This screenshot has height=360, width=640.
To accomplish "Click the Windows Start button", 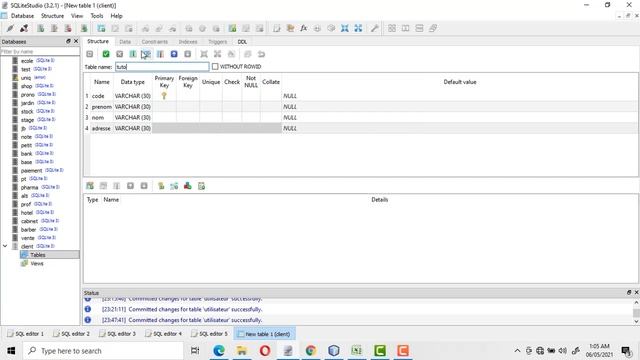I will (11, 351).
